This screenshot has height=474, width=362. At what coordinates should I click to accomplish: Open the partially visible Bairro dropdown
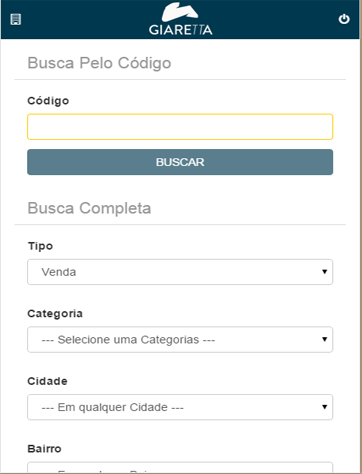click(x=180, y=467)
